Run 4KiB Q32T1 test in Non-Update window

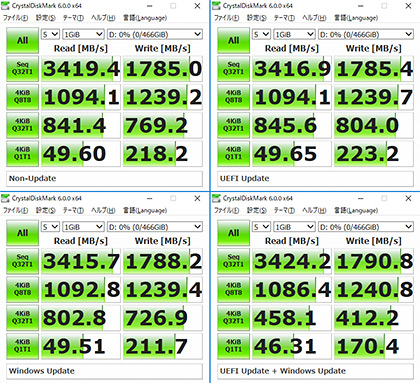pyautogui.click(x=22, y=125)
